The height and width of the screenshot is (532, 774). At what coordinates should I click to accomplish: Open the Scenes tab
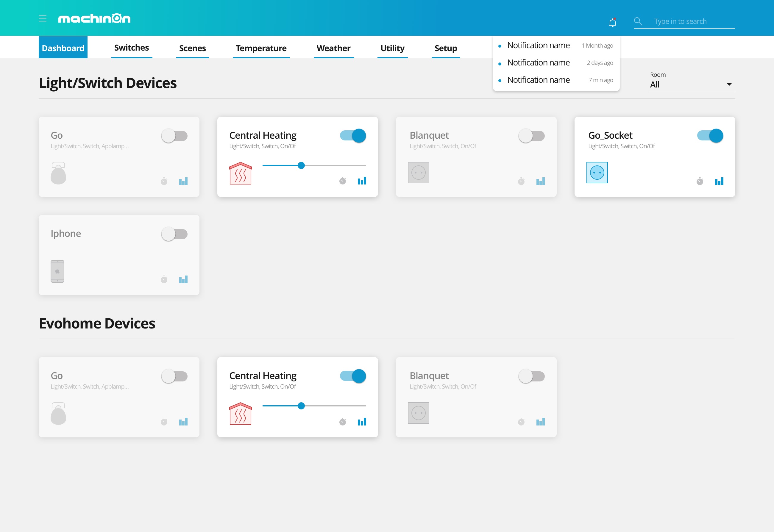(192, 48)
